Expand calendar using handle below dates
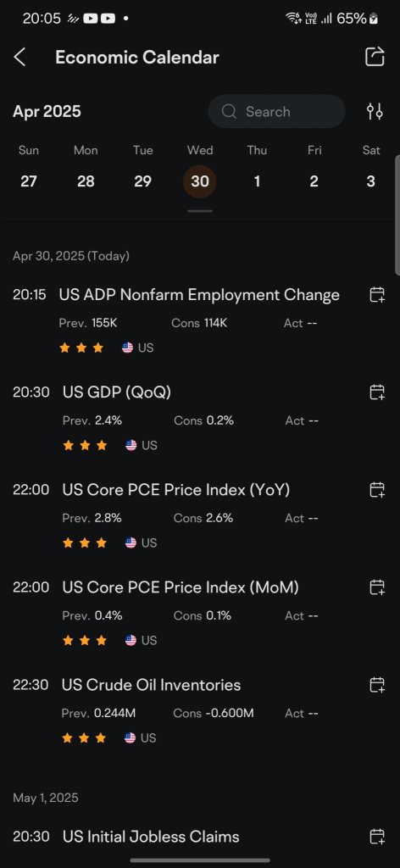Screen dimensions: 400x868 [200, 211]
